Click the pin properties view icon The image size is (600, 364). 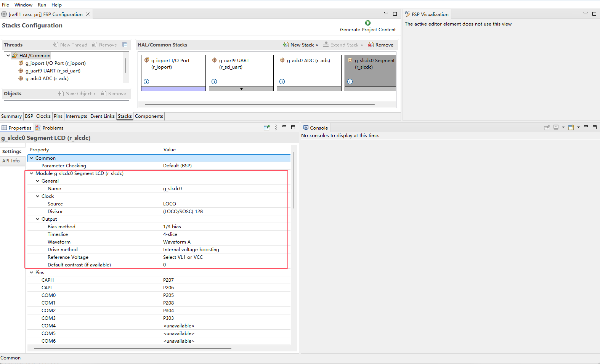[x=267, y=128]
